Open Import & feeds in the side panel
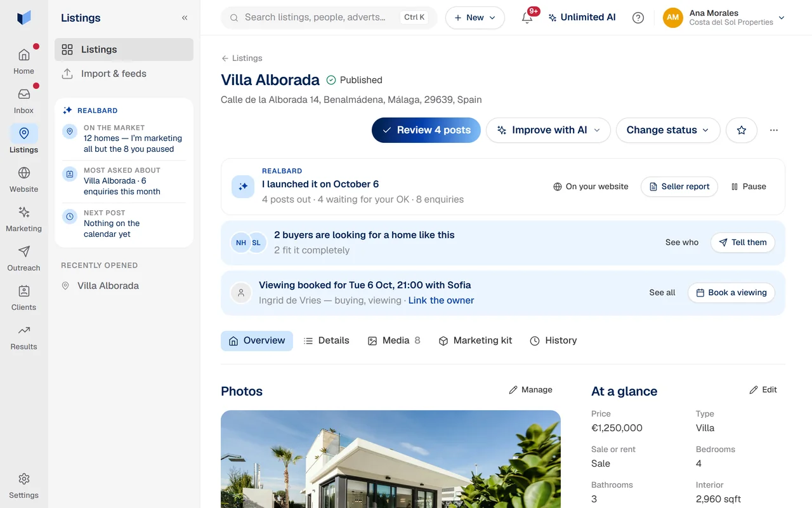 pos(124,74)
